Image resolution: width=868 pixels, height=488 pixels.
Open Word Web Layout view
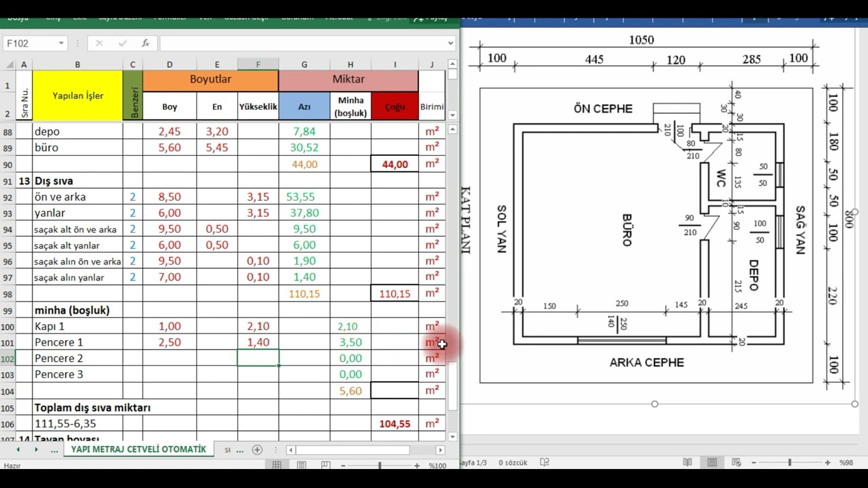click(x=737, y=462)
